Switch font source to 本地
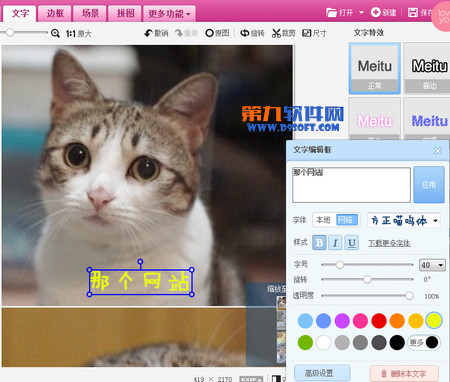Viewport: 450px width, 382px height. tap(323, 220)
